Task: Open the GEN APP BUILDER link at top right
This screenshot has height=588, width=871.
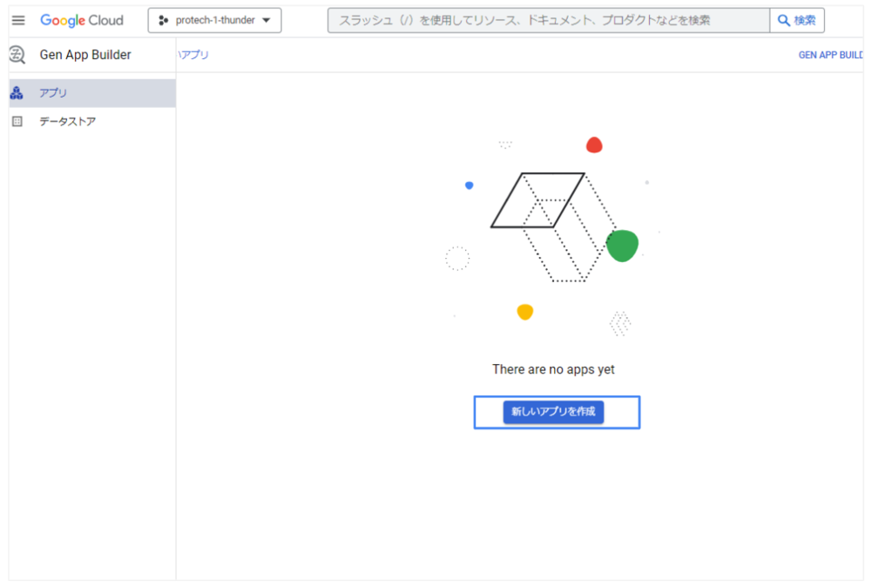Action: pyautogui.click(x=830, y=55)
